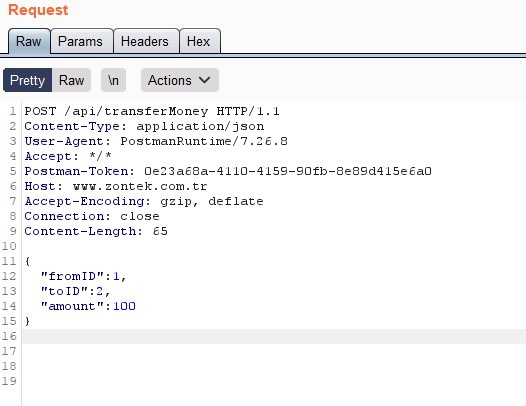The width and height of the screenshot is (526, 406).
Task: Click the Accept: */* header line
Action: pos(68,156)
